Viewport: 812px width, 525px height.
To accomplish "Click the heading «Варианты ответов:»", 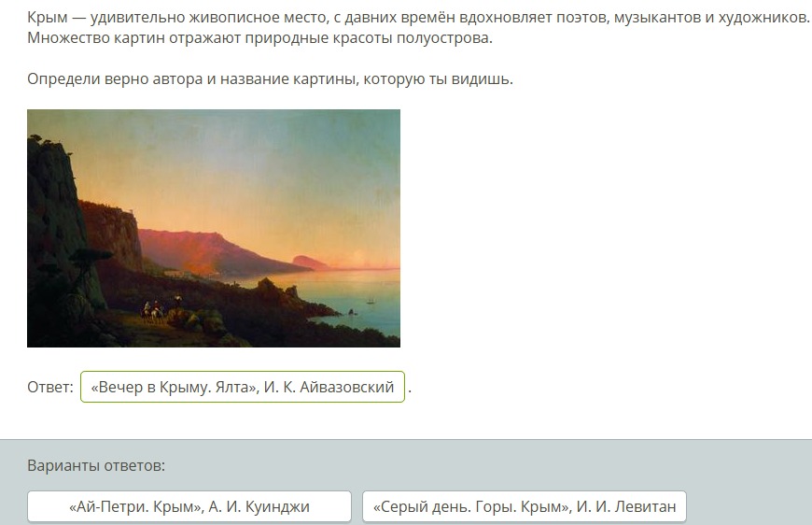I will tap(96, 465).
